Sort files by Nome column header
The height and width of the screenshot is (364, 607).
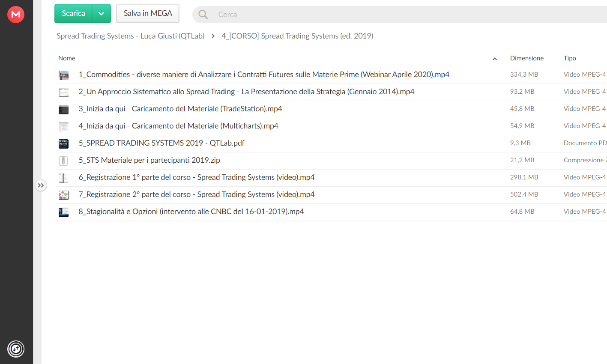point(67,58)
